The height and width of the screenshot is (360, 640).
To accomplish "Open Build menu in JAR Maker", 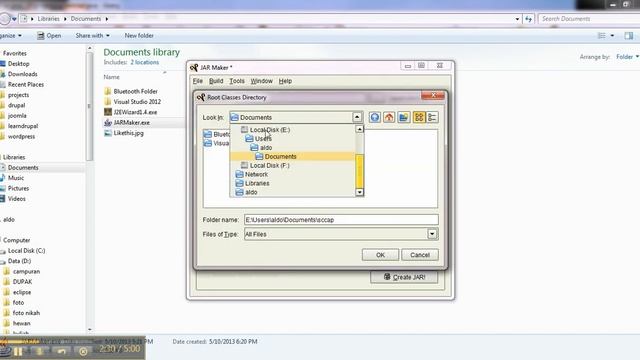I will click(216, 81).
